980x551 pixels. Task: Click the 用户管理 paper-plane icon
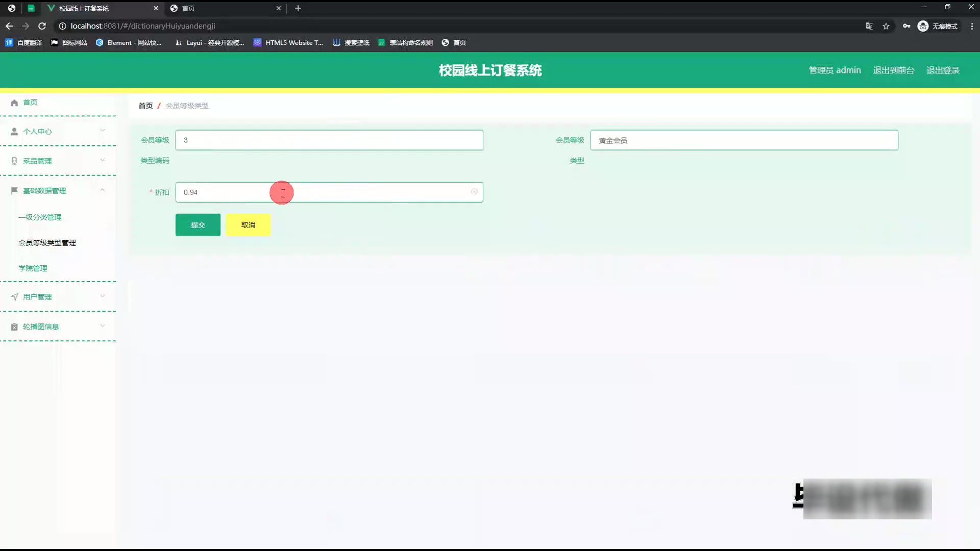tap(14, 297)
